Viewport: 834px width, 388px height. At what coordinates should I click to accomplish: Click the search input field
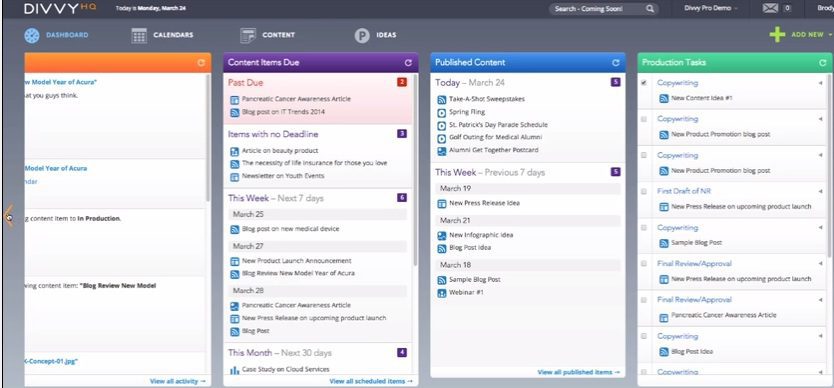(596, 9)
